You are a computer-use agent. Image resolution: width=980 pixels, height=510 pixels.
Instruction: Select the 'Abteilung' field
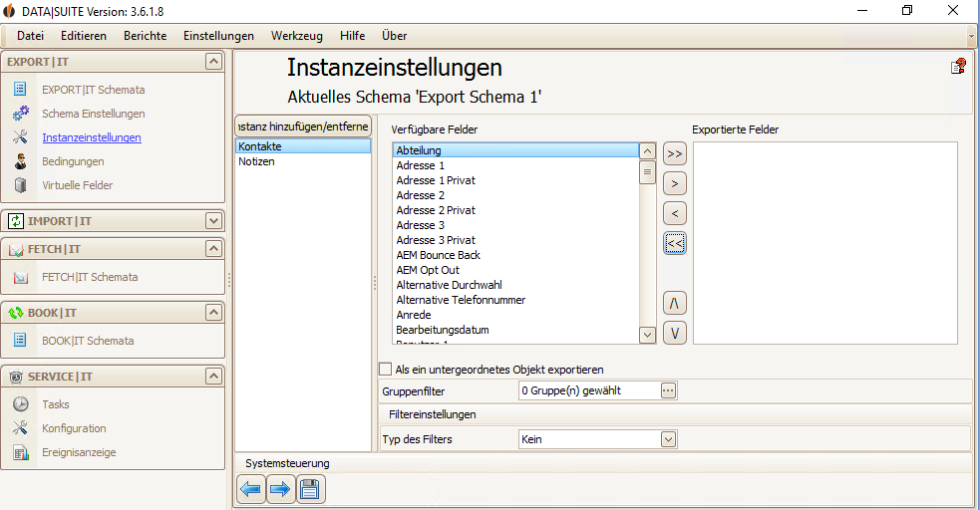point(515,149)
